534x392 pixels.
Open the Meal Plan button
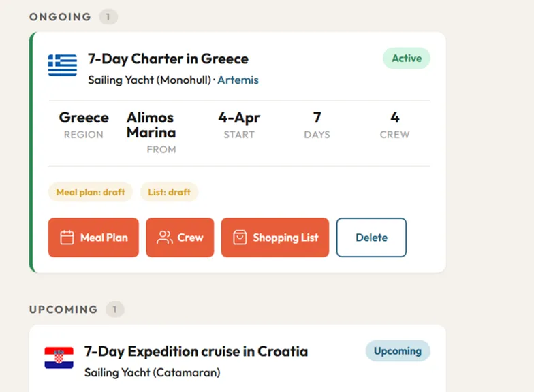(93, 238)
